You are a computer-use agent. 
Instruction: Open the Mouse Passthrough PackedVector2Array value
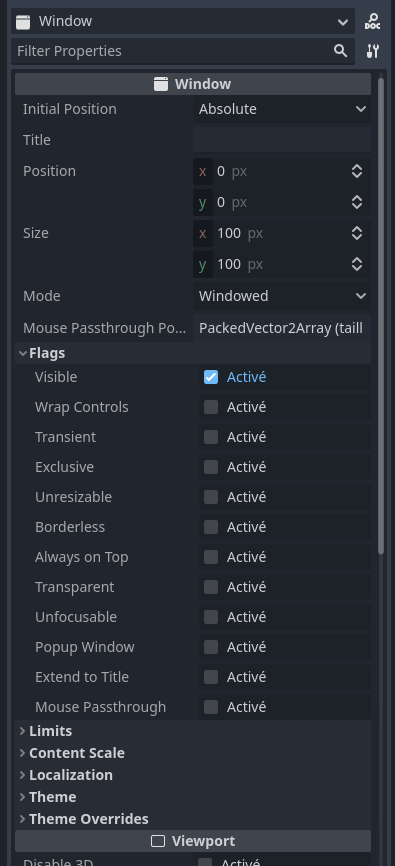pyautogui.click(x=282, y=328)
